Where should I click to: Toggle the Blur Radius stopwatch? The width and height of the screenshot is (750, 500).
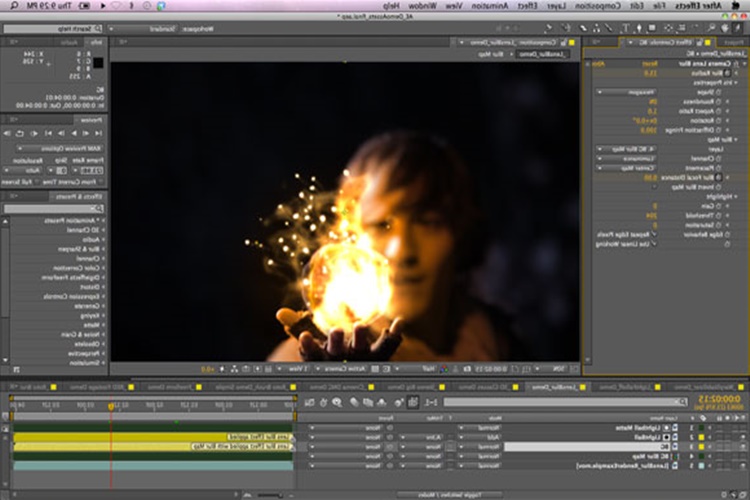coord(727,73)
